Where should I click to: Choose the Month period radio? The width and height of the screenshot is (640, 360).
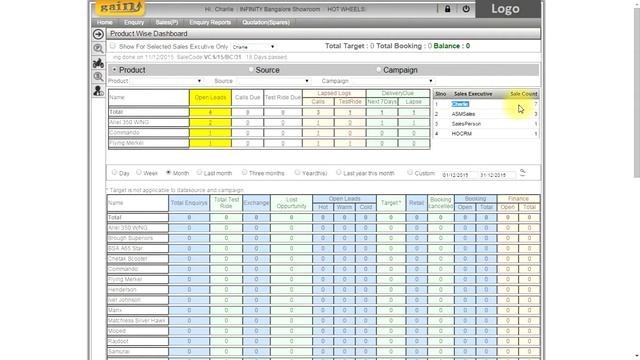[168, 173]
